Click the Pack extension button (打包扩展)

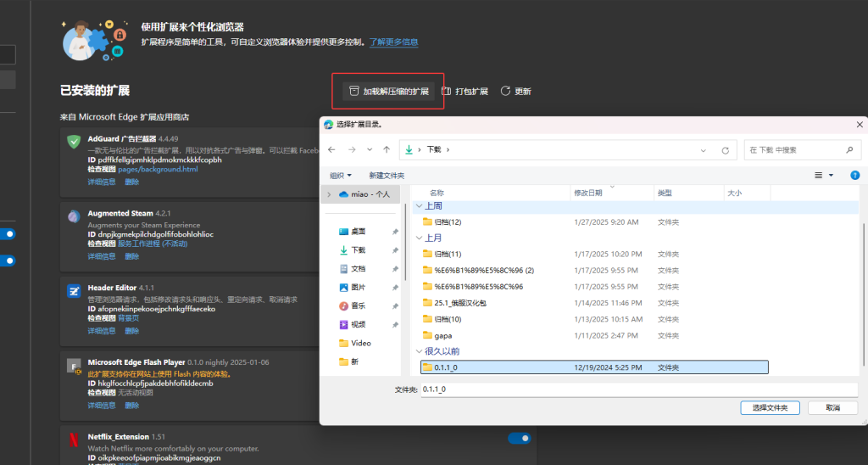(x=465, y=92)
